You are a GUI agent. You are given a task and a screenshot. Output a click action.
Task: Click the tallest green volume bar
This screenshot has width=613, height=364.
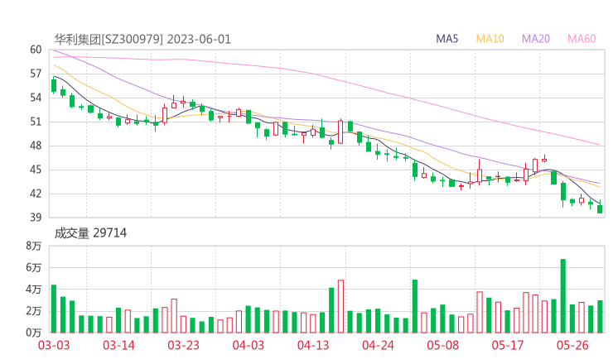[563, 296]
